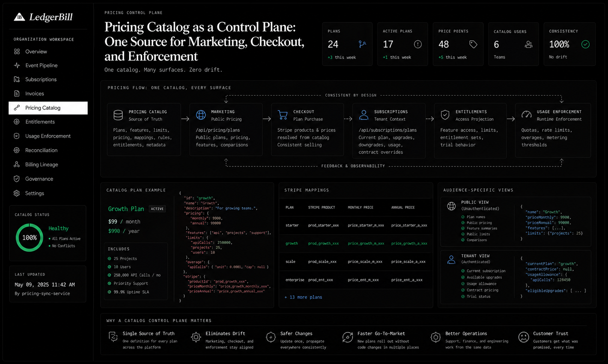
Task: Click the 'starter' plan row cell
Action: (292, 225)
